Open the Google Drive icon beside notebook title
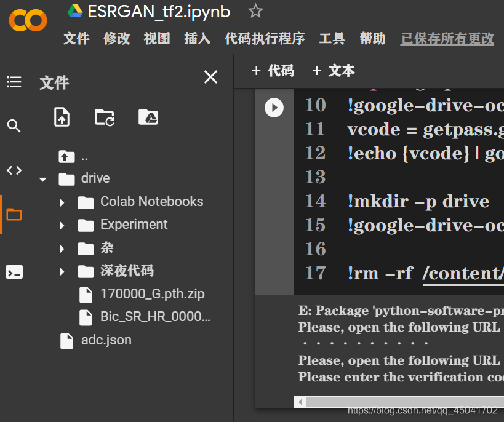Screen dimensions: 504x422 (x=75, y=11)
